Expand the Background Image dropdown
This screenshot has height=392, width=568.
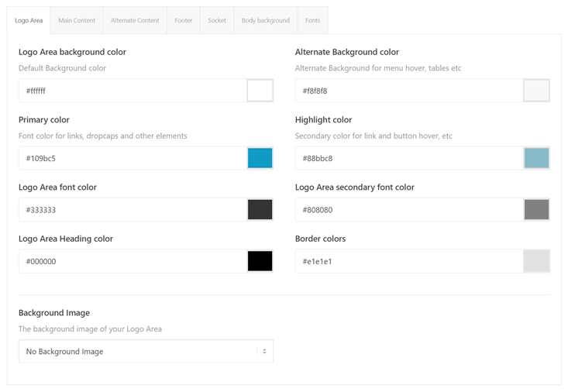146,352
